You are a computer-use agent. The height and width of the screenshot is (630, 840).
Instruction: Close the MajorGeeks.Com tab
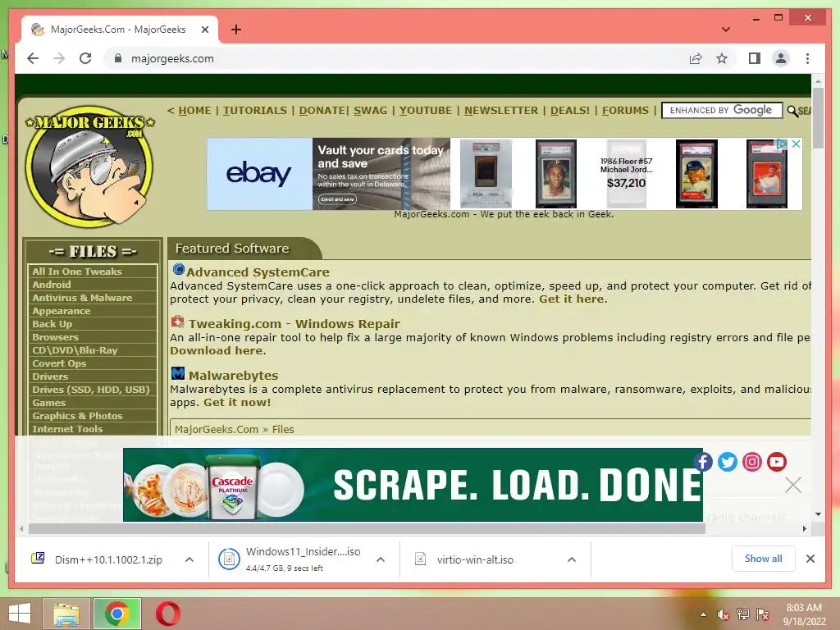point(204,30)
